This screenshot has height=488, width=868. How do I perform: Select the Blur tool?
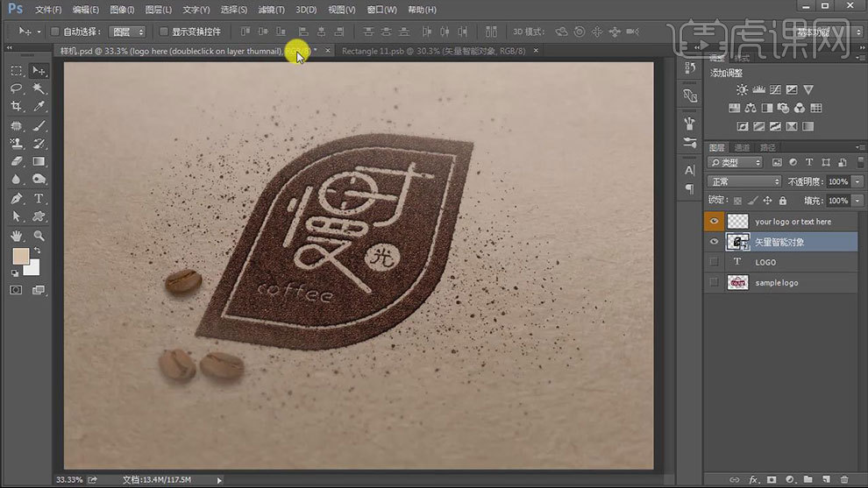pyautogui.click(x=16, y=180)
